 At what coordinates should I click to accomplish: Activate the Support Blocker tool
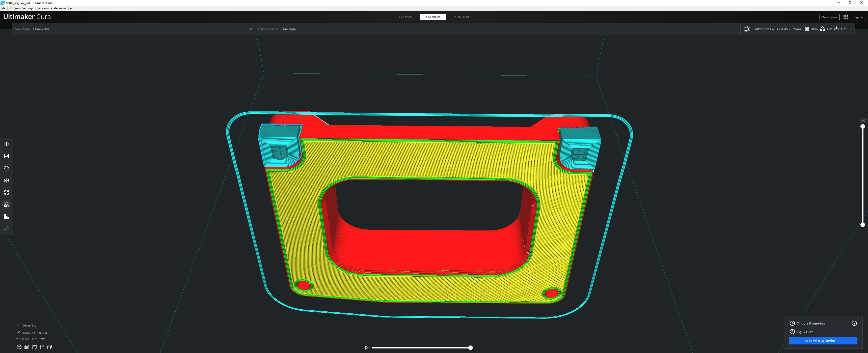pos(6,204)
